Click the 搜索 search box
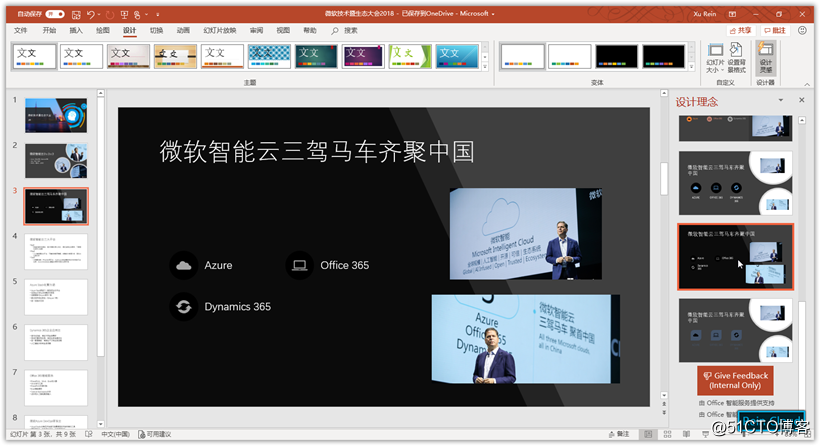 tap(345, 31)
